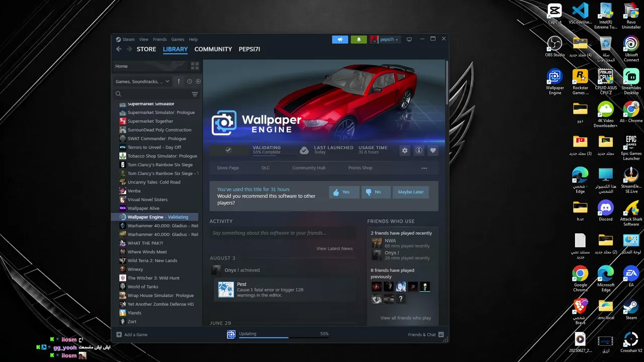Screen dimensions: 644x362
Task: Click the ellipsis for more links
Action: pos(424,168)
